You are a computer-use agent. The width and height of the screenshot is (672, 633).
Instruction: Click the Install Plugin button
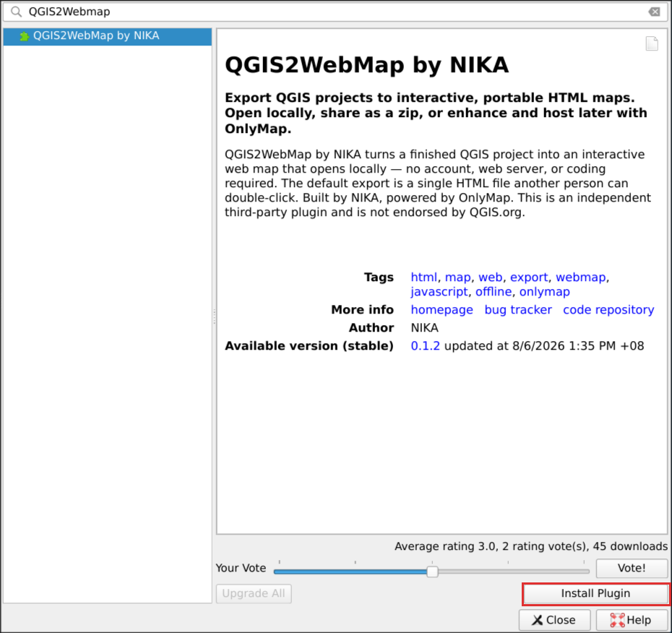[595, 593]
